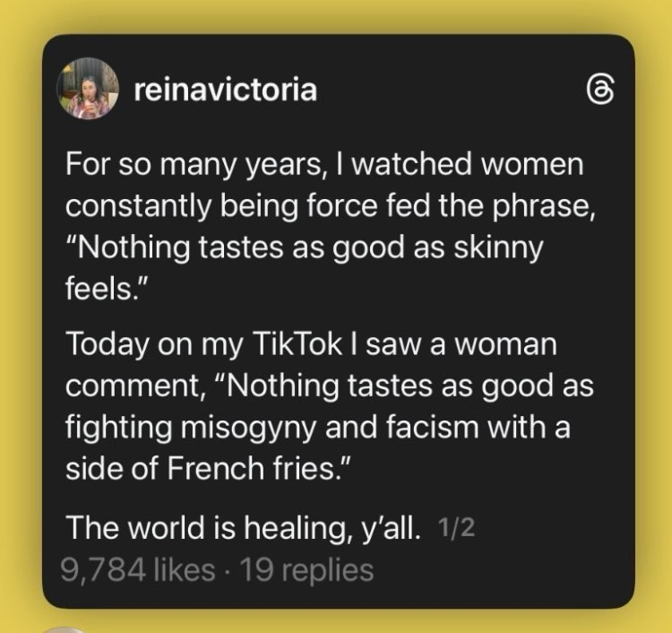Open the 19 replies link
This screenshot has width=672, height=633.
coord(300,569)
